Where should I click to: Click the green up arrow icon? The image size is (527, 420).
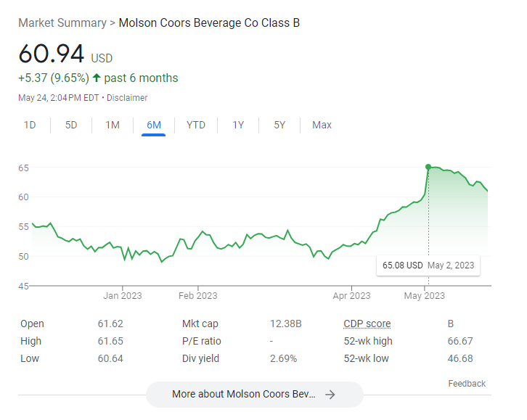(x=97, y=78)
